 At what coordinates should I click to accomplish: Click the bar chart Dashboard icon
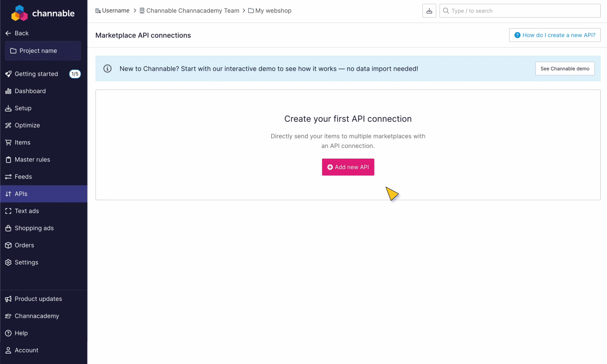point(8,91)
